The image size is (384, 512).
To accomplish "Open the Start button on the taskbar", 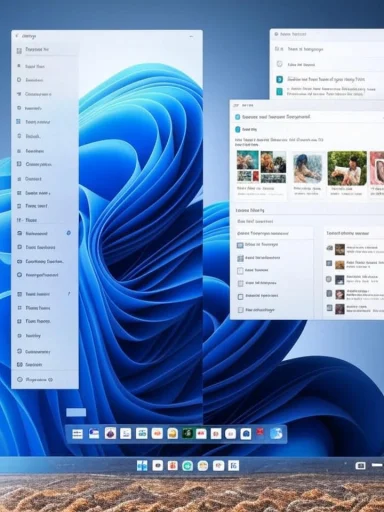I will coord(142,466).
